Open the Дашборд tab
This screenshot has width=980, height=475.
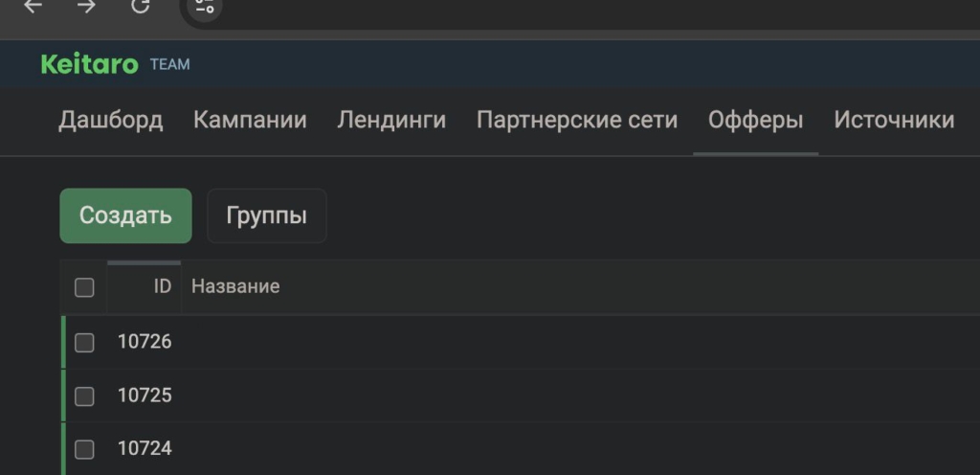coord(110,120)
